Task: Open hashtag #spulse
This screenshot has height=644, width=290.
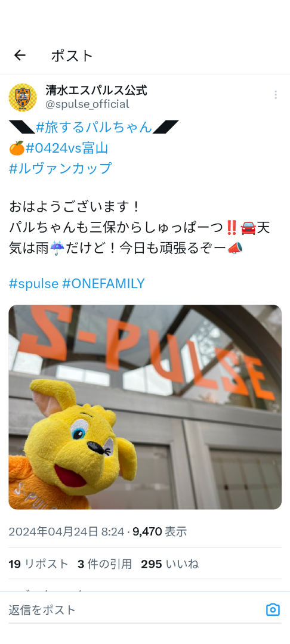Action: pos(33,283)
